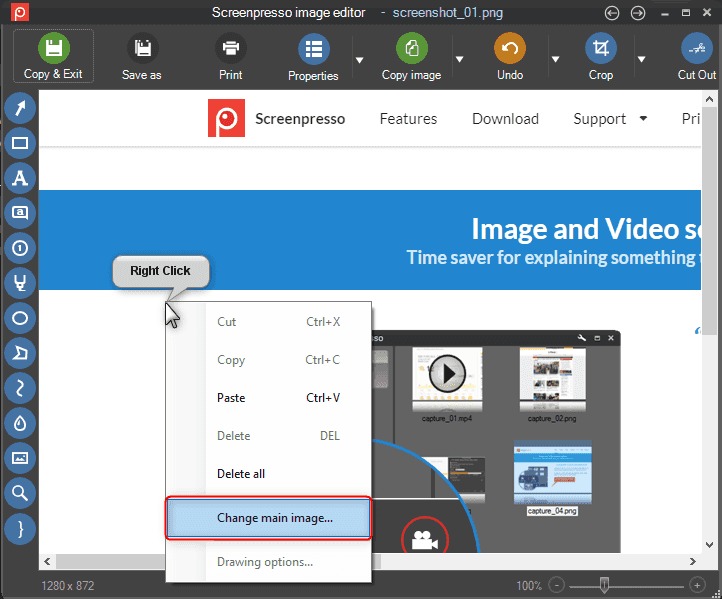Pick the Ellipse drawing tool
This screenshot has width=722, height=599.
coord(20,319)
